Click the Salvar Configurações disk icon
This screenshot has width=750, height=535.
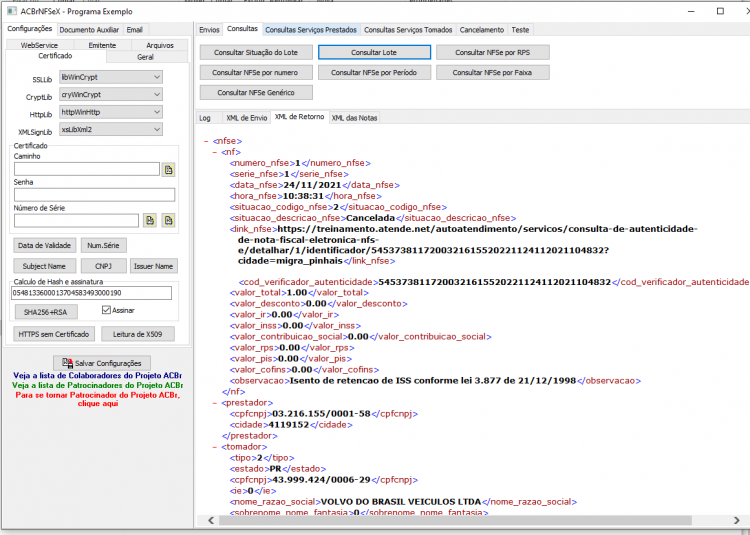[67, 363]
